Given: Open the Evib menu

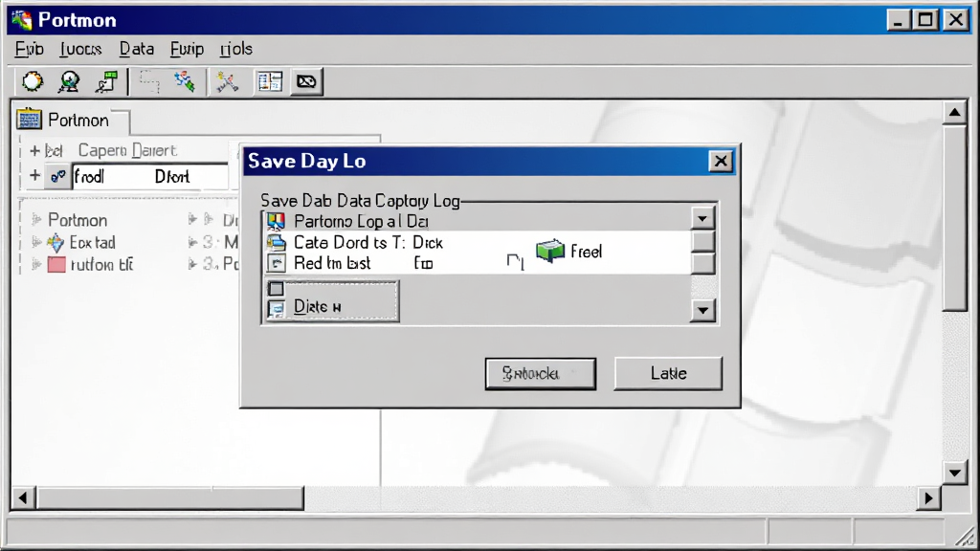Looking at the screenshot, I should click(30, 49).
